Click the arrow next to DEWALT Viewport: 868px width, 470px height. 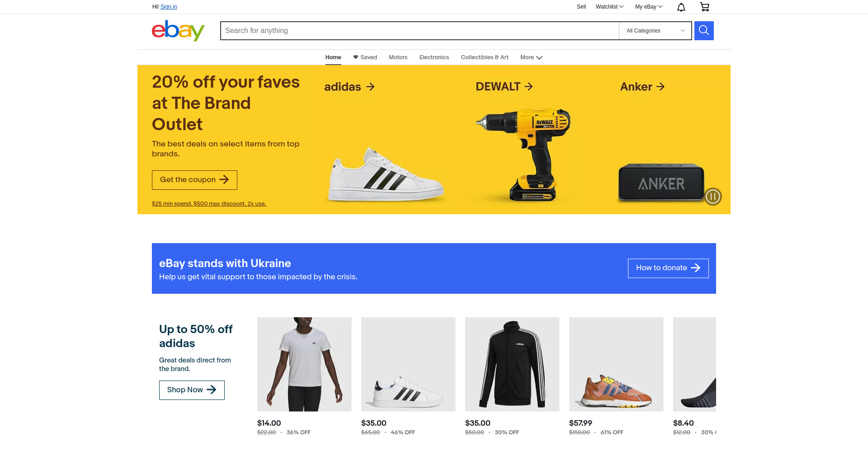coord(528,86)
